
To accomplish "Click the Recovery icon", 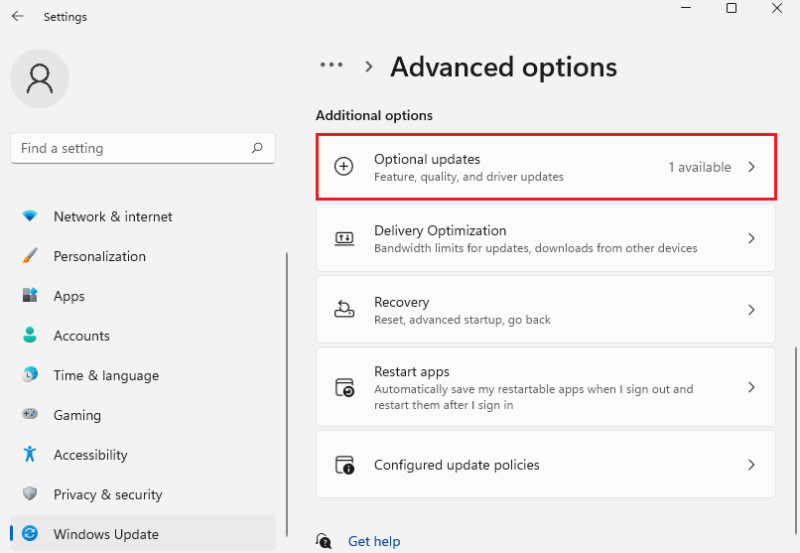I will [x=344, y=309].
